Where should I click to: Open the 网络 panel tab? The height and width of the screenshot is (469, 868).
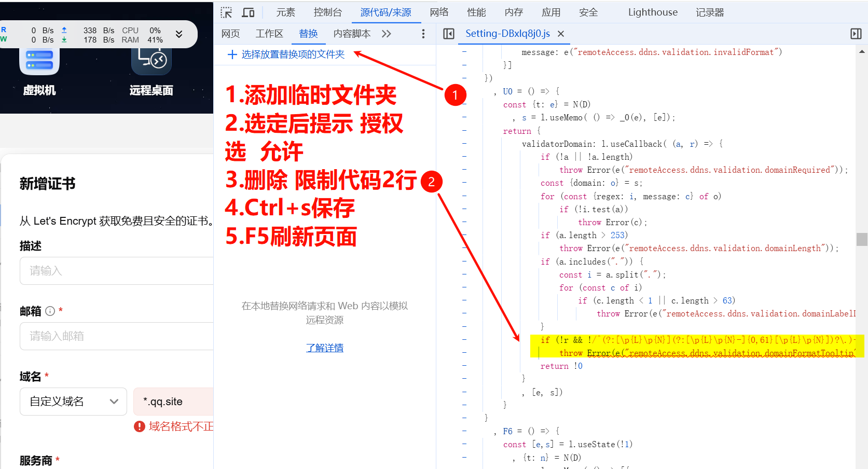[439, 12]
